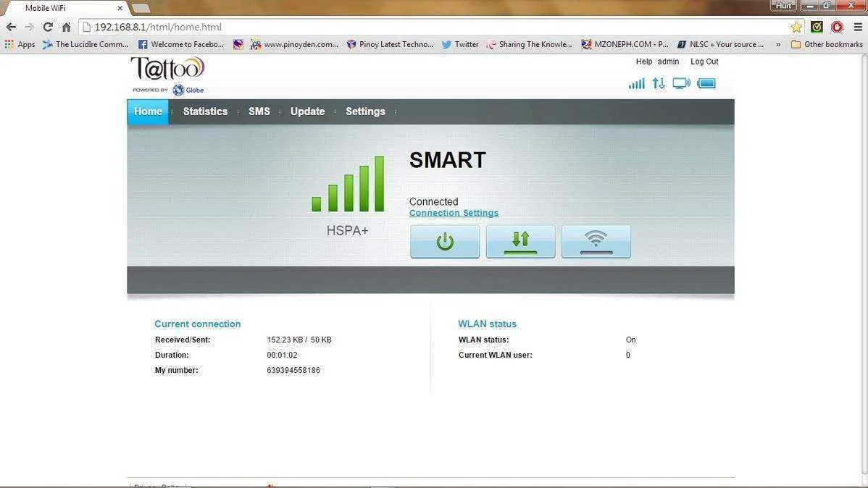The width and height of the screenshot is (868, 488).
Task: Click the Help link
Action: coord(644,62)
